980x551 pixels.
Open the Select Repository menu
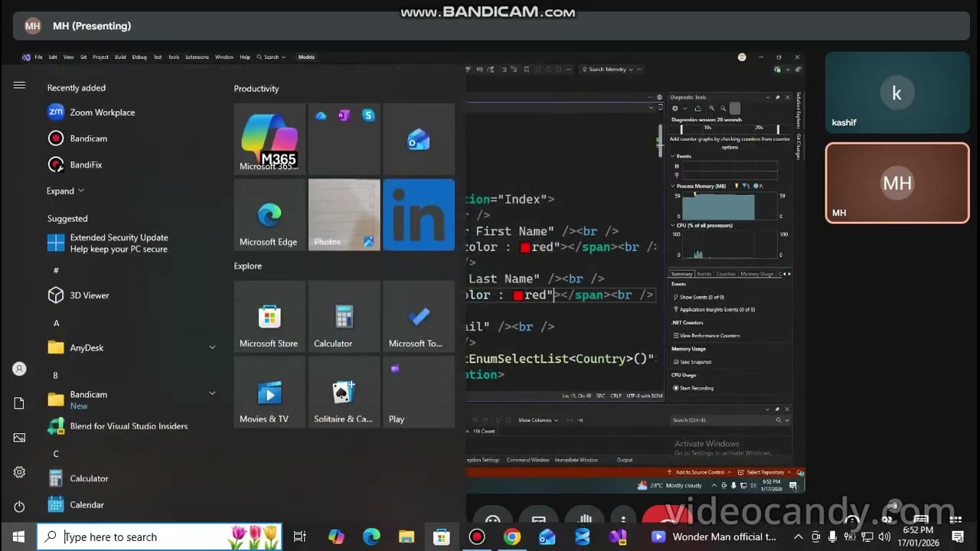point(764,472)
